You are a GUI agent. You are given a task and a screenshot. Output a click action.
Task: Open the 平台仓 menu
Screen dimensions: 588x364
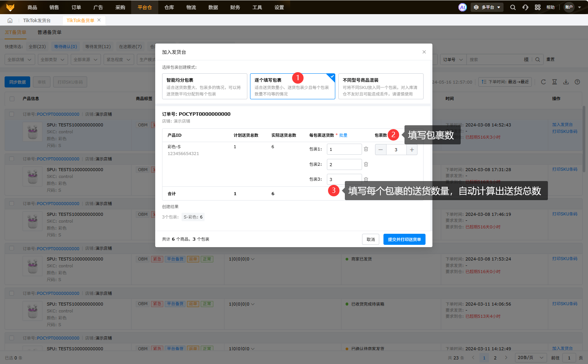point(145,7)
